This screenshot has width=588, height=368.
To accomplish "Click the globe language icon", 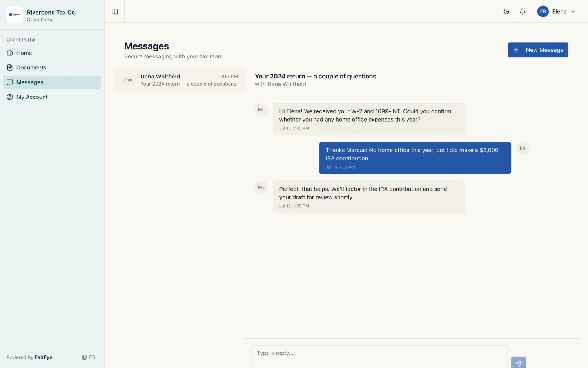I will [84, 357].
